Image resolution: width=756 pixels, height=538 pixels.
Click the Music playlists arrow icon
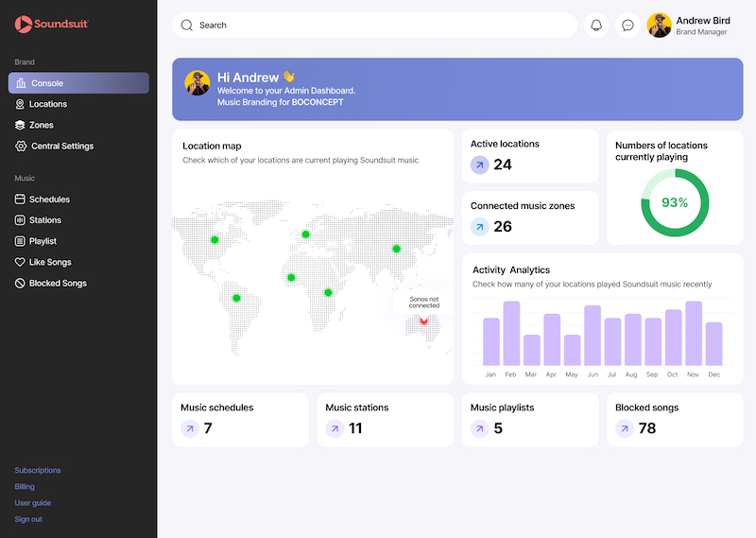(480, 429)
